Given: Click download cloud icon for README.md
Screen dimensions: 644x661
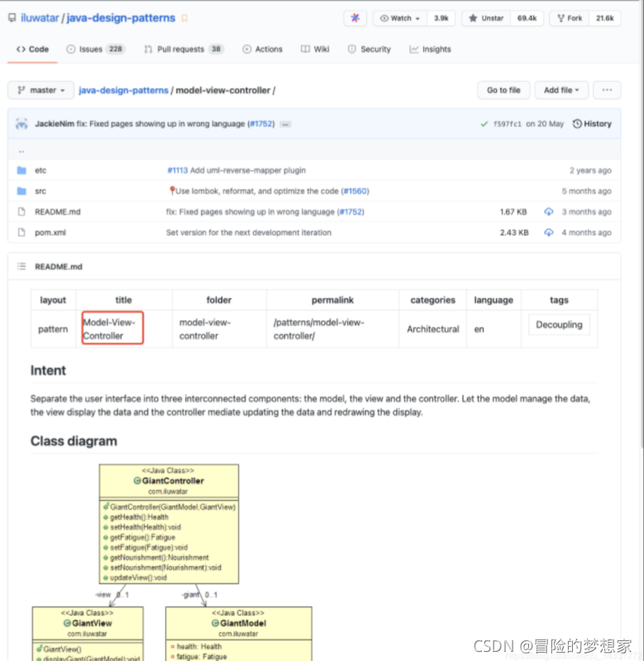Looking at the screenshot, I should (x=548, y=212).
